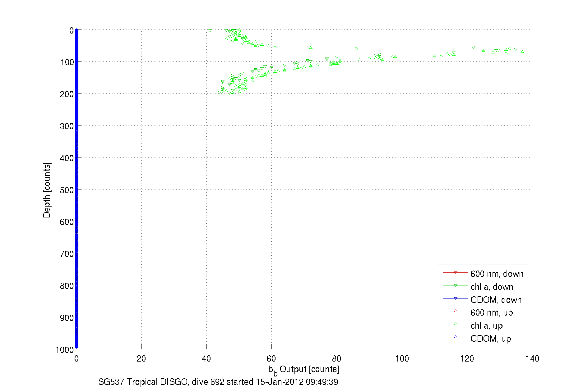Click the x-axis tick label 60
588x392 pixels.
coord(271,359)
